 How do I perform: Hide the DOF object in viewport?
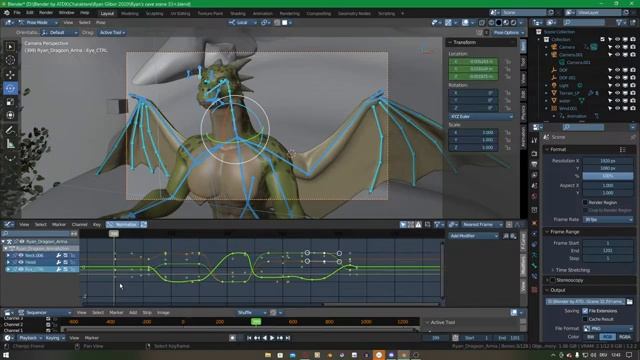618,70
